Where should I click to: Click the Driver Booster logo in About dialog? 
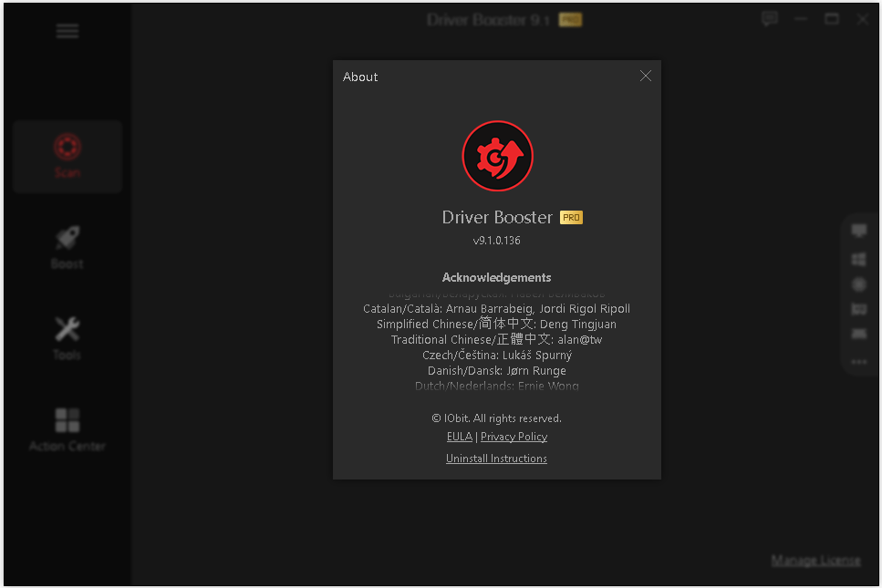pyautogui.click(x=497, y=156)
